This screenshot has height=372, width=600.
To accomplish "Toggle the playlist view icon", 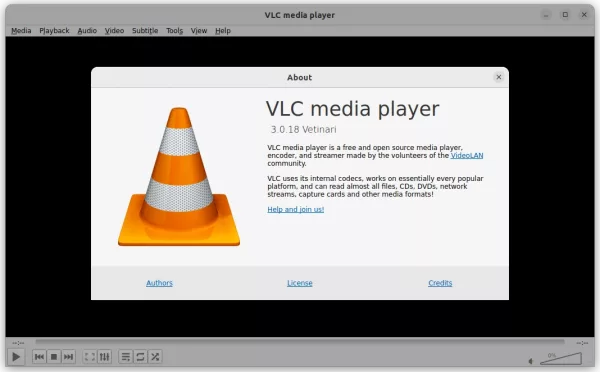I will pos(126,357).
